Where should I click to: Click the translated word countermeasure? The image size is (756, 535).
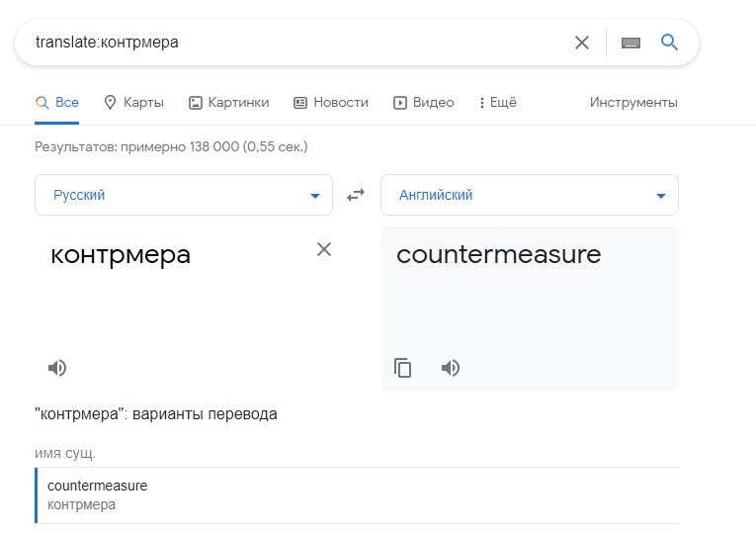point(499,254)
